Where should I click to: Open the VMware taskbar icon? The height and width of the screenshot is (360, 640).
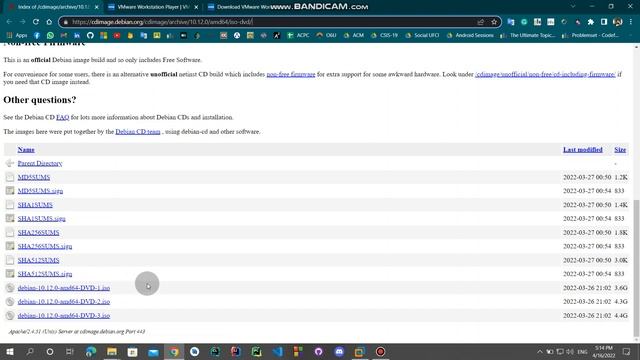coord(360,351)
